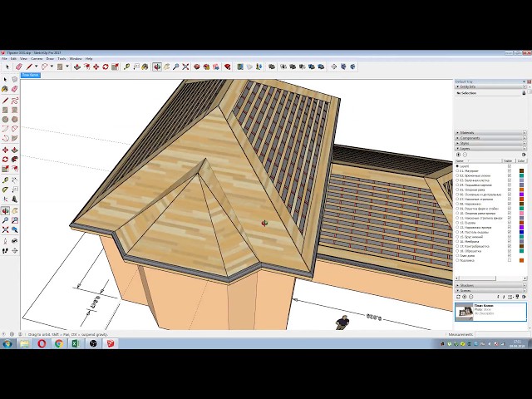Screen dimensions: 532x399
Task: Choose the Rotated Rectangle tool
Action: click(15, 110)
